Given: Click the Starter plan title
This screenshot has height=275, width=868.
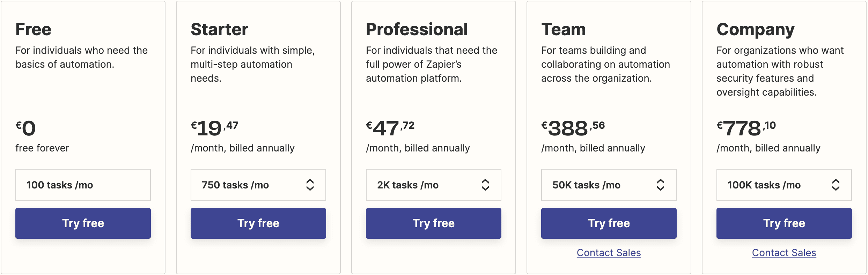Looking at the screenshot, I should [x=220, y=29].
